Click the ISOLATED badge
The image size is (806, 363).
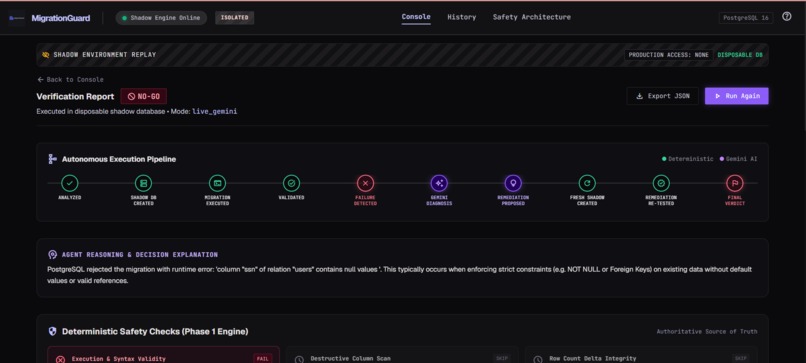[x=234, y=18]
